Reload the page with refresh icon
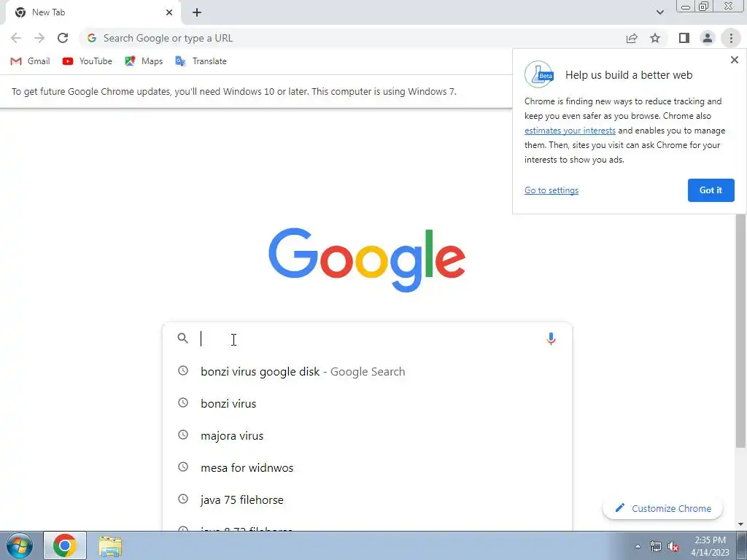The image size is (747, 560). pyautogui.click(x=63, y=38)
